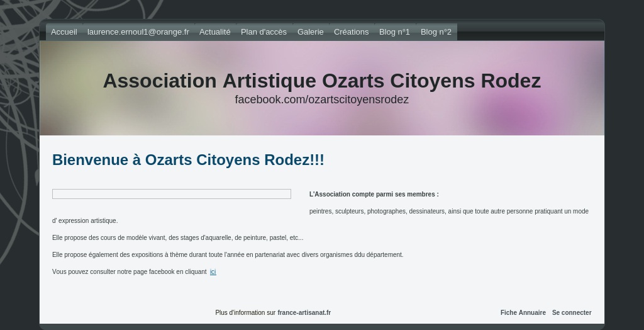Click the sentence starting 'Elle propose également des expositions'

pos(228,254)
